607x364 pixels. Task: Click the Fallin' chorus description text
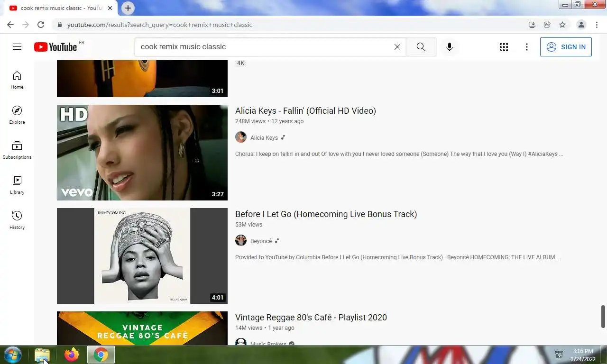click(x=399, y=154)
